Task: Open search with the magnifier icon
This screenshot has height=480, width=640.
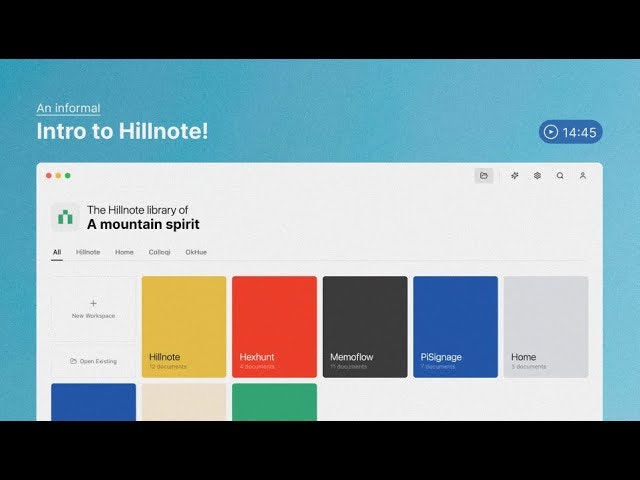Action: [560, 176]
